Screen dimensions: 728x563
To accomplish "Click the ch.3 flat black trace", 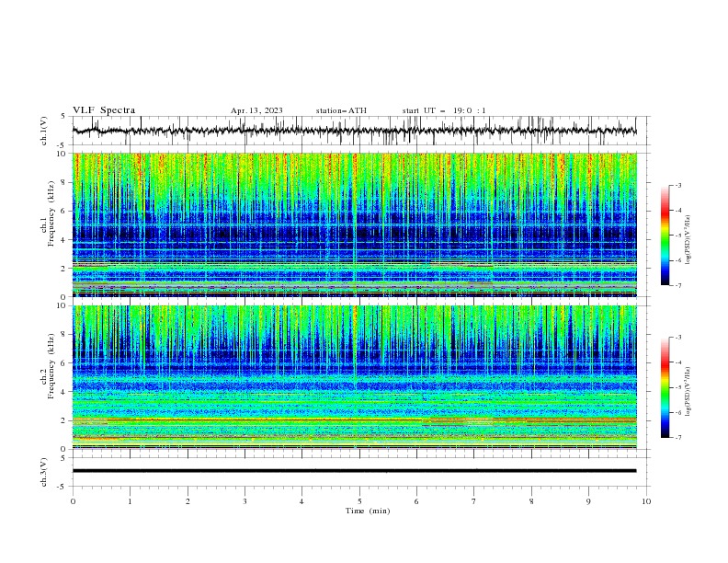I will [x=354, y=471].
